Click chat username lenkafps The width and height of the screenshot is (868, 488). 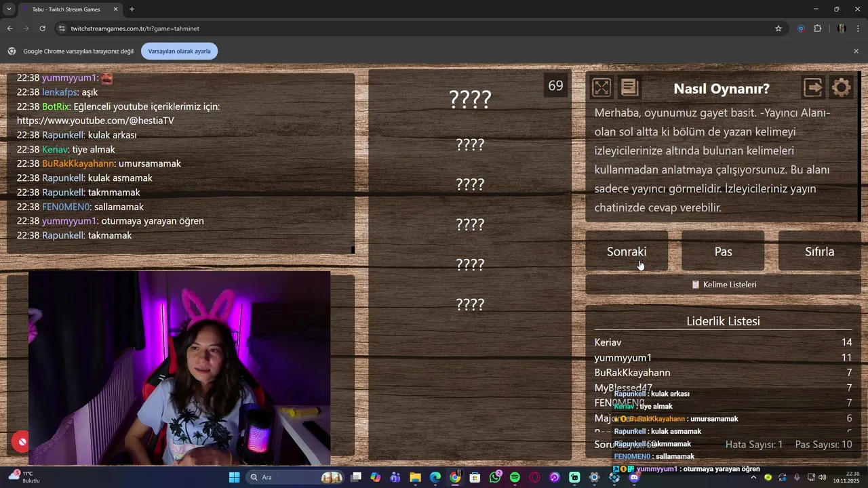coord(60,92)
